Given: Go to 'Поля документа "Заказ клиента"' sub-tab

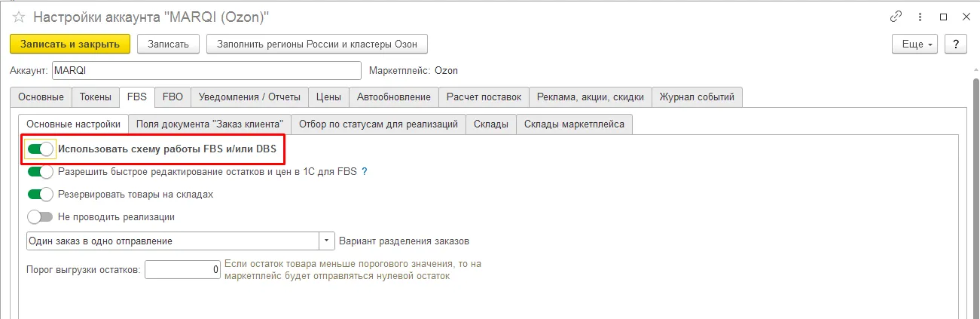Looking at the screenshot, I should tap(209, 124).
